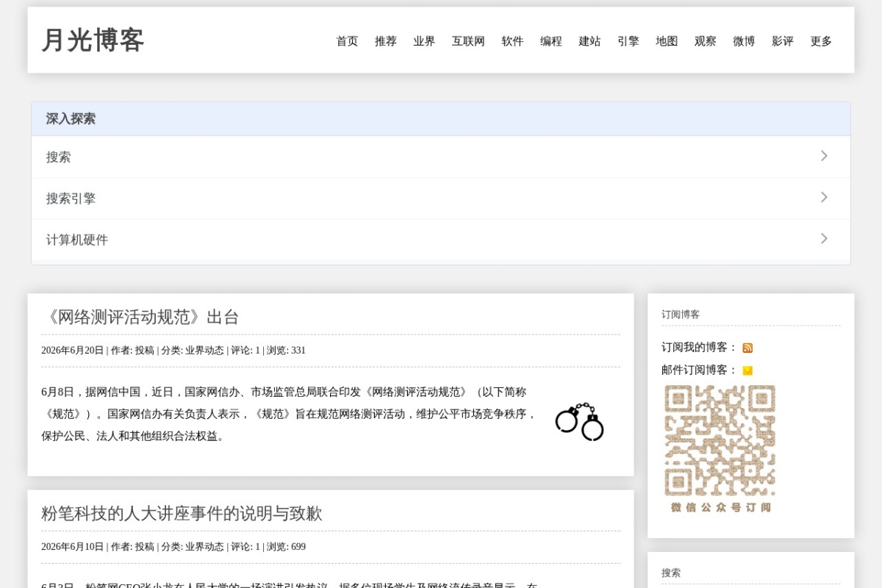The image size is (882, 588).
Task: Click the 订阅我的博客 text
Action: (x=699, y=347)
